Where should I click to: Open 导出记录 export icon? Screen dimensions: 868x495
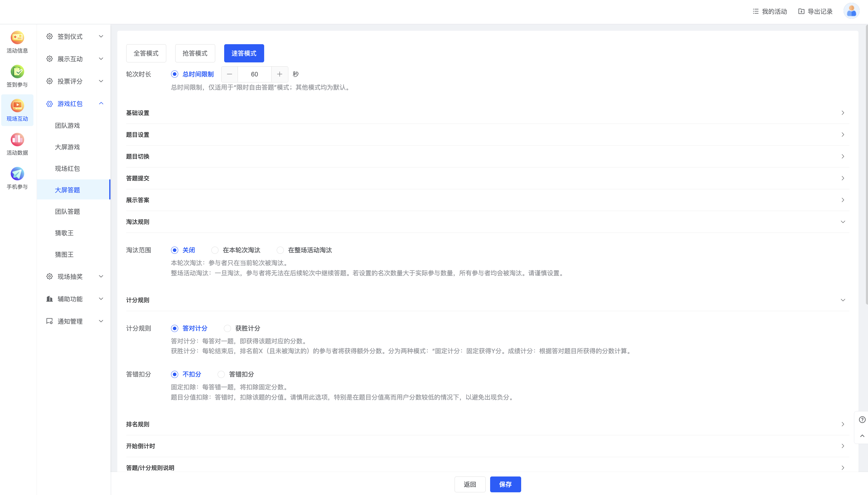(x=801, y=11)
